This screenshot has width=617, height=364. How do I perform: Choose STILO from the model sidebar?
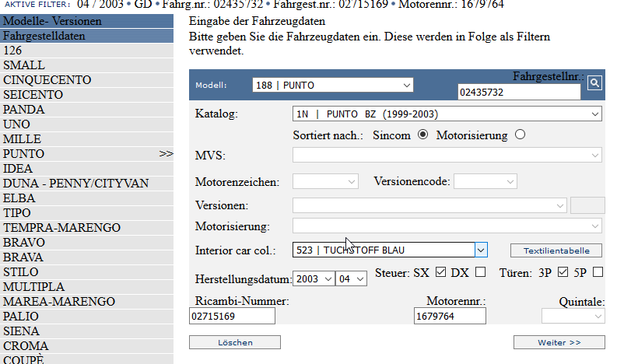pos(21,272)
